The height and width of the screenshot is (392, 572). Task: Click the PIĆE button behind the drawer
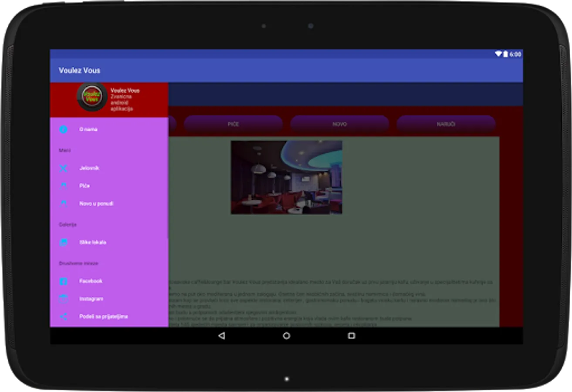coord(233,124)
